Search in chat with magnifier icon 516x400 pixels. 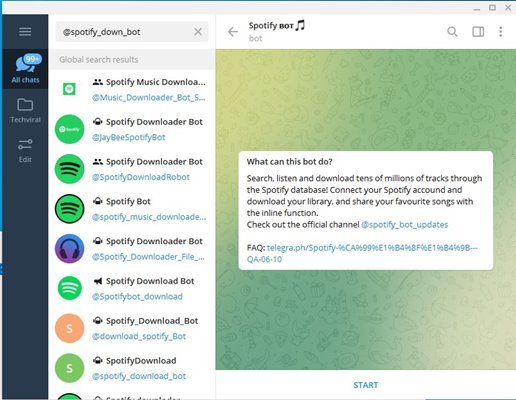[x=452, y=32]
